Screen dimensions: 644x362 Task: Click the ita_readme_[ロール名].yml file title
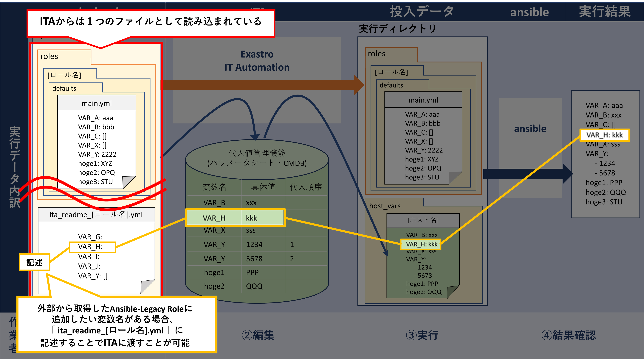[x=96, y=214]
